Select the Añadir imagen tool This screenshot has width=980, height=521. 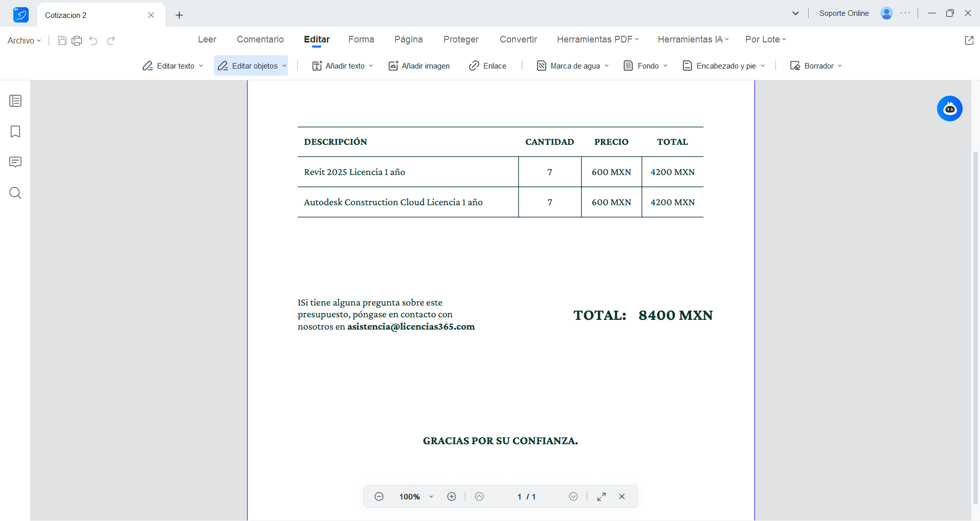point(419,66)
